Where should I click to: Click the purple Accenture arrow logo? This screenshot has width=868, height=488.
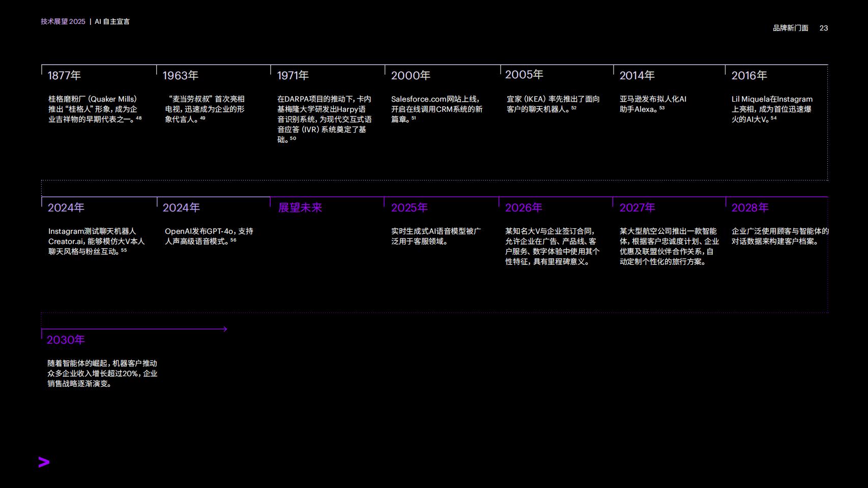tap(44, 462)
